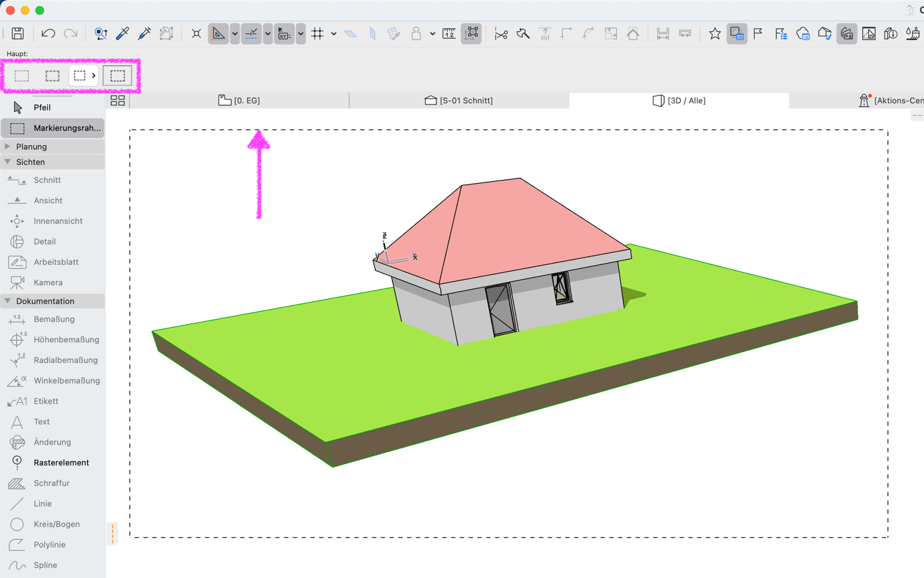Collapse the Sichten tool group

(53, 162)
